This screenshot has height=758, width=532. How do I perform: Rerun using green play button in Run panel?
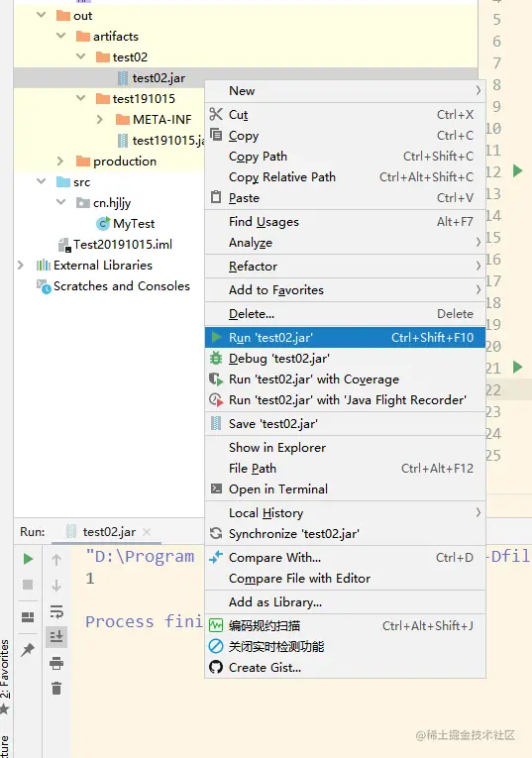[x=28, y=559]
